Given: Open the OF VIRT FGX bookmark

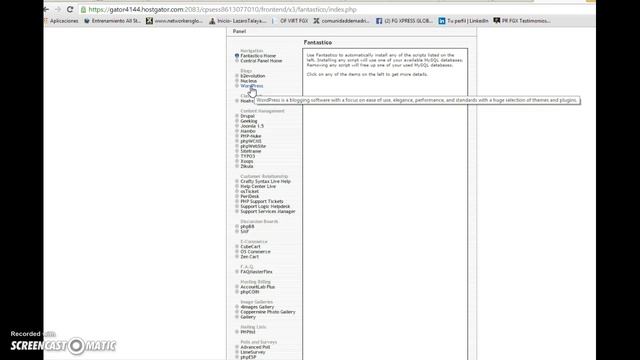Looking at the screenshot, I should pyautogui.click(x=293, y=21).
